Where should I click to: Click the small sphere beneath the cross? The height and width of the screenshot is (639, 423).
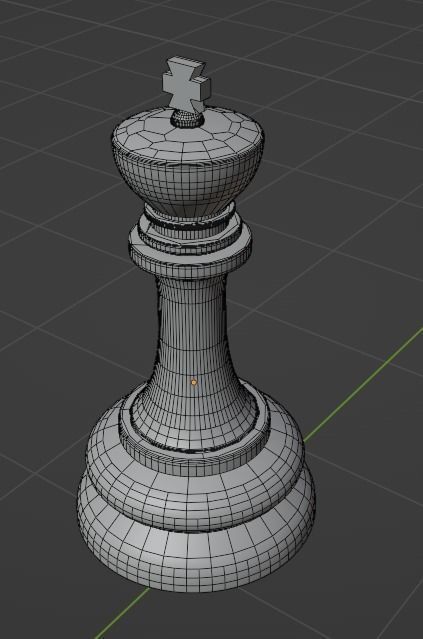pos(186,118)
